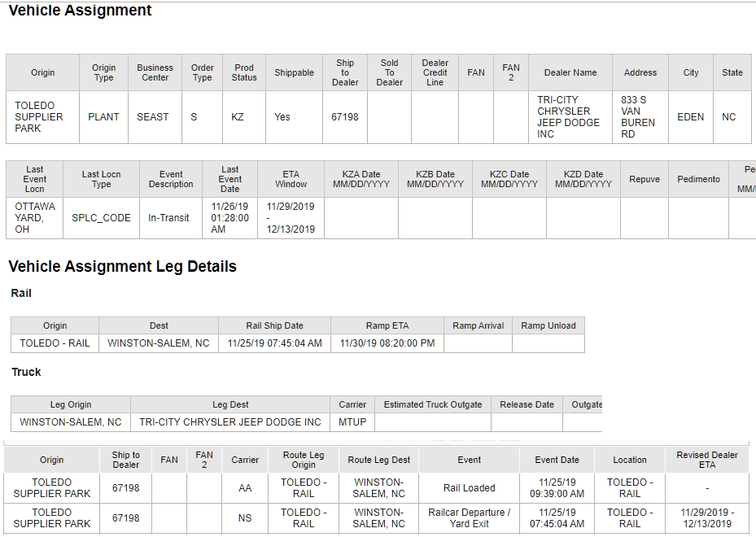Screen dimensions: 756x537
Task: Click the 'Dealer Credit Line' header
Action: coord(435,72)
